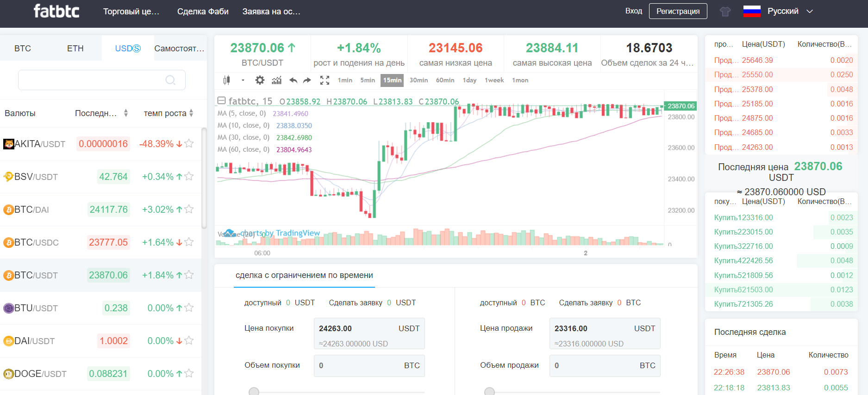This screenshot has width=868, height=395.
Task: Click Вход login link
Action: point(634,11)
